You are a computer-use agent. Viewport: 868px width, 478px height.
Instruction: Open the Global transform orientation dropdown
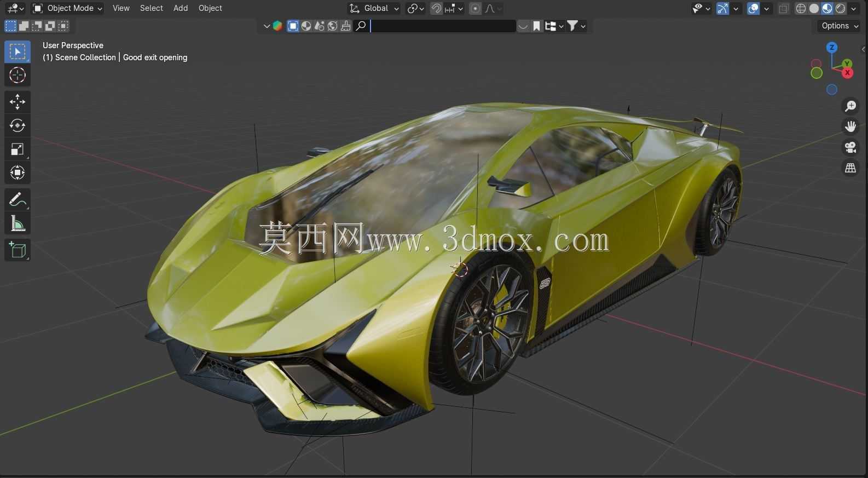(x=374, y=8)
